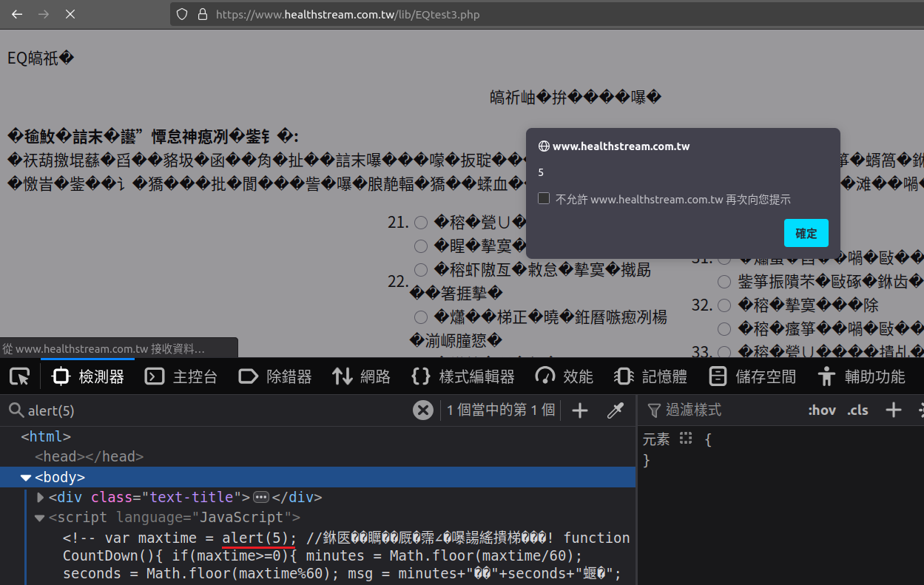This screenshot has height=585, width=924.
Task: Click the URL address bar
Action: [547, 14]
